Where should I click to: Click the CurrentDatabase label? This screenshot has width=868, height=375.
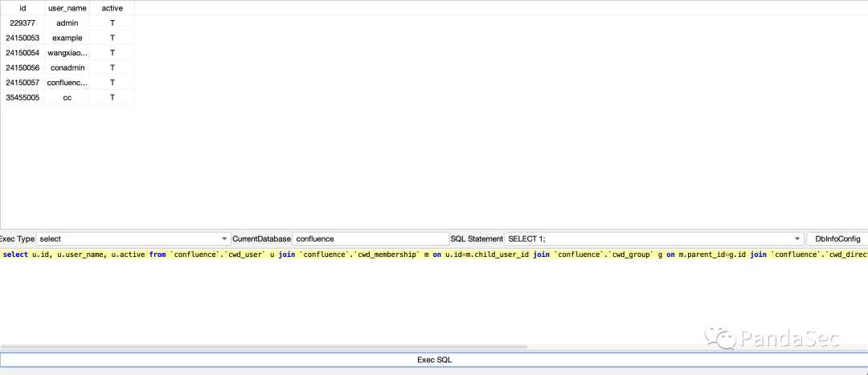(261, 239)
